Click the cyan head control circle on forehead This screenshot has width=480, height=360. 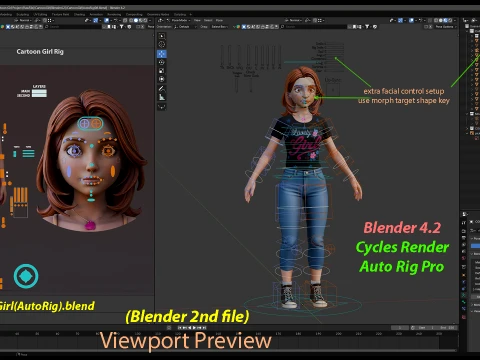click(84, 124)
